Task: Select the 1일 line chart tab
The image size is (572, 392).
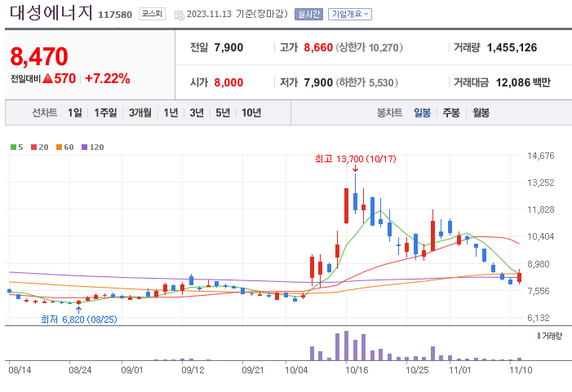Action: [75, 112]
